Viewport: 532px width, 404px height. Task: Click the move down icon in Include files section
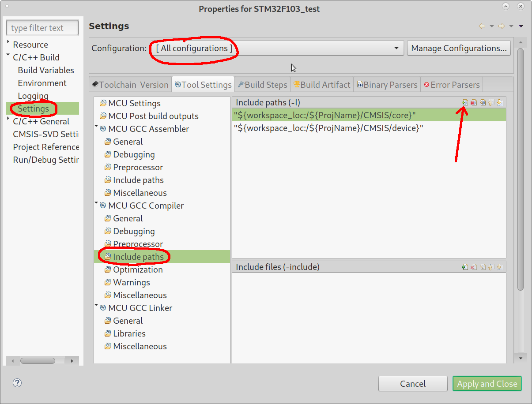coord(499,267)
